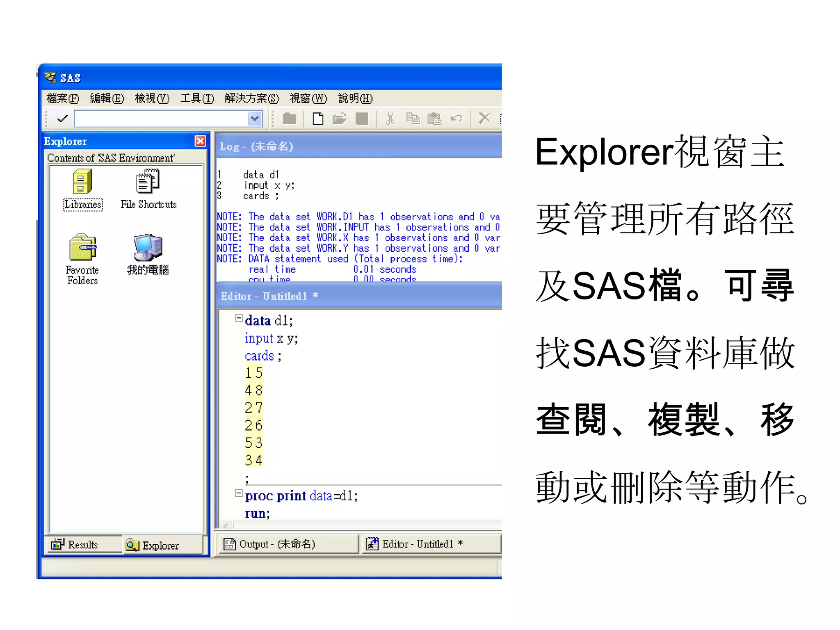Click the X delete icon in toolbar
The width and height of the screenshot is (840, 630).
[484, 118]
